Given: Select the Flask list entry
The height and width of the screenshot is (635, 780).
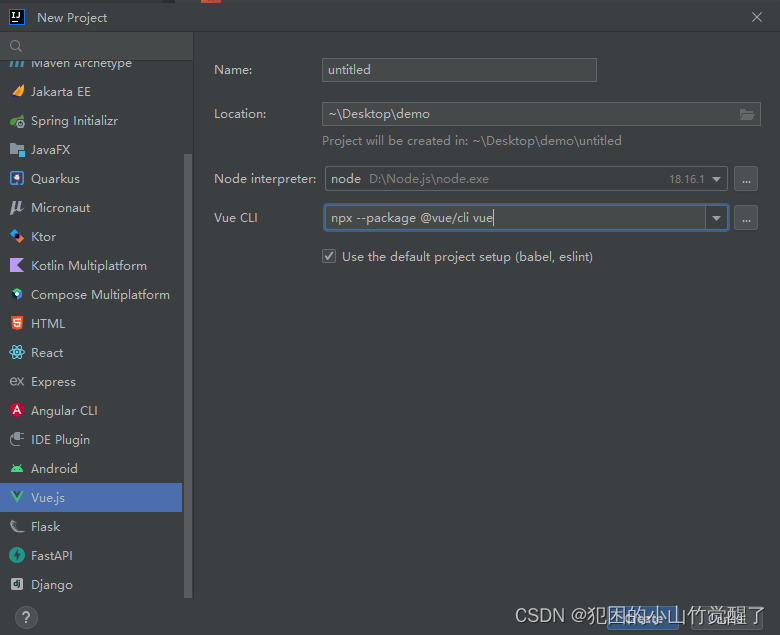Looking at the screenshot, I should (92, 526).
